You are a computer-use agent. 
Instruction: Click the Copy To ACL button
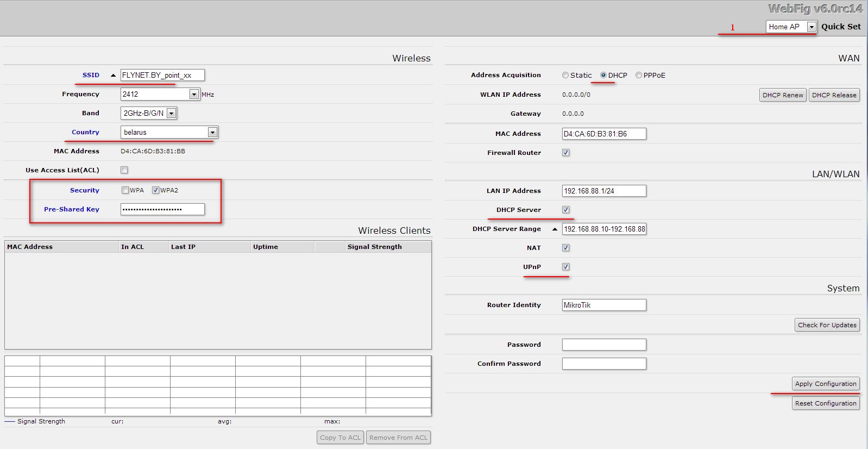(x=341, y=438)
